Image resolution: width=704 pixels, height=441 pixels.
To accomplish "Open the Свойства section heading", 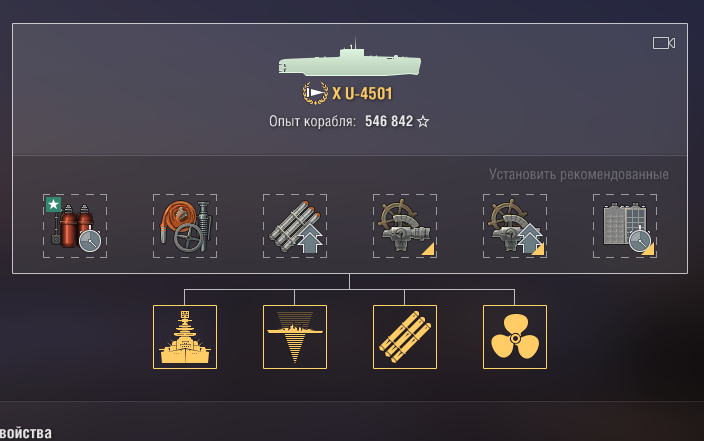I will (x=26, y=433).
